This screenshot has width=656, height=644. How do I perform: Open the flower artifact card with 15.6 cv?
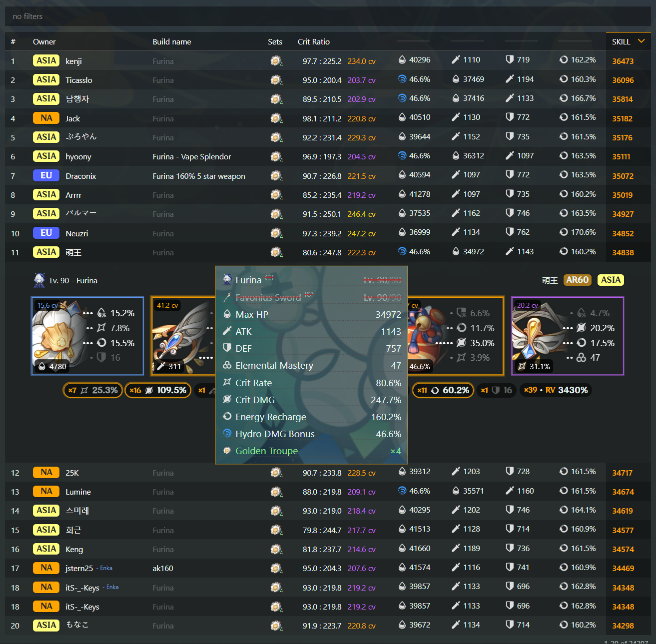pos(87,336)
